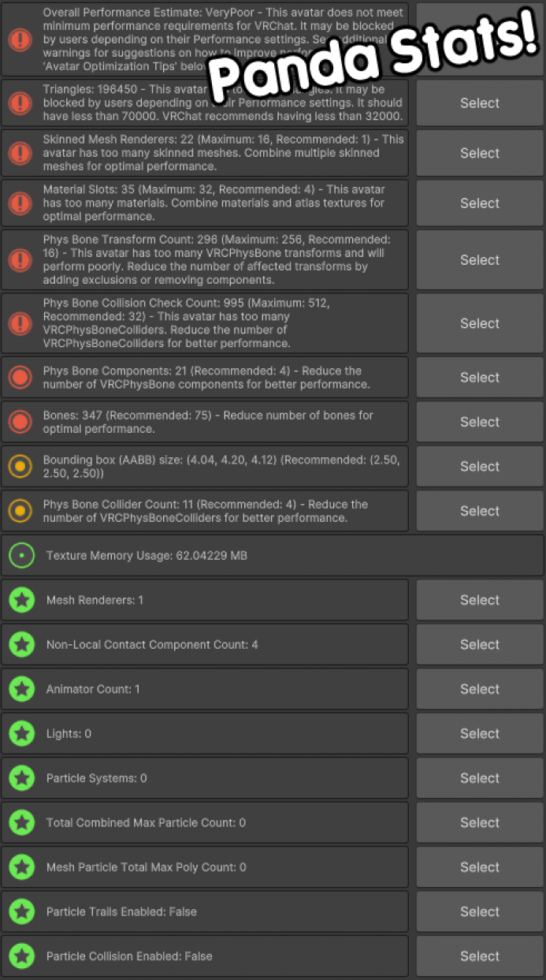
Task: Click the red error icon beside Triangles
Action: pyautogui.click(x=20, y=103)
